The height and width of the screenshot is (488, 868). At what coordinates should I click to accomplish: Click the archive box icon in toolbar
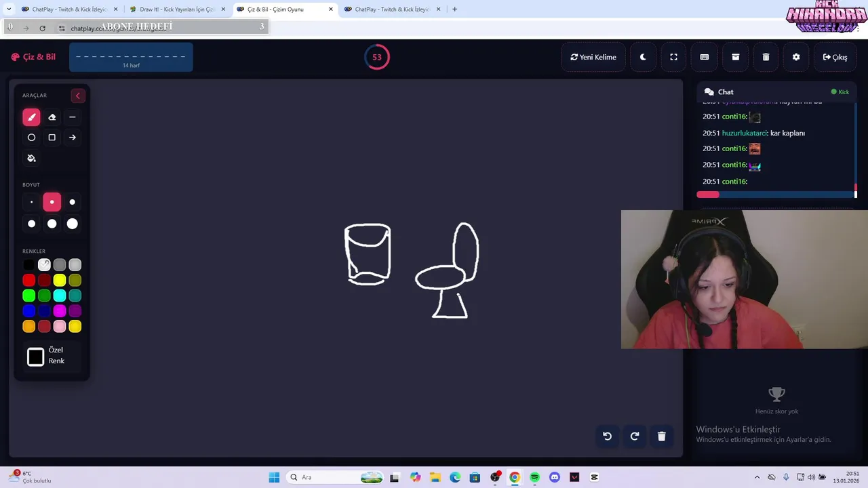pos(735,57)
